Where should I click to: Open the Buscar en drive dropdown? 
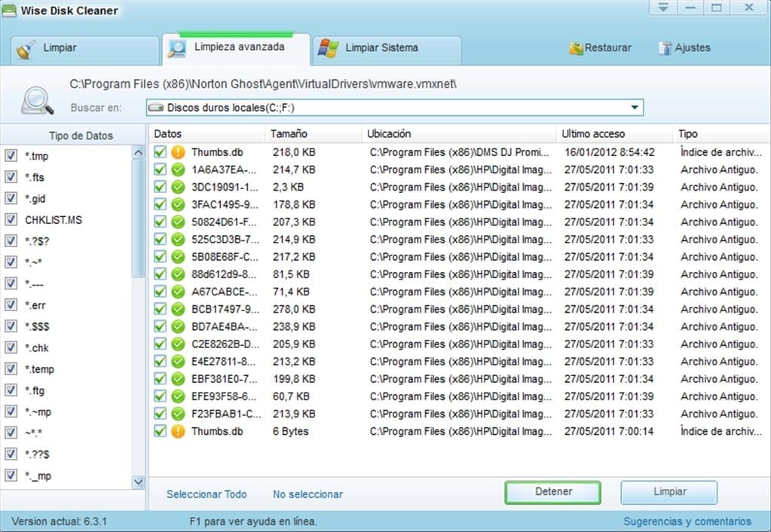click(x=635, y=107)
